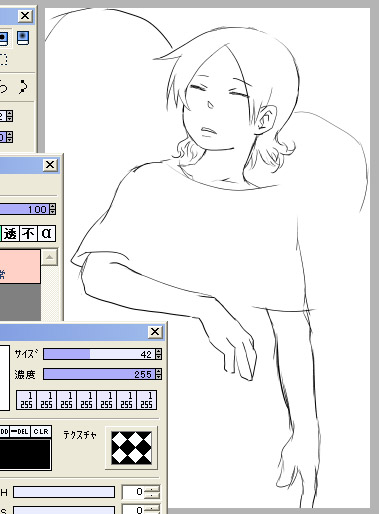Choose the dotted rectangle selection tool
This screenshot has width=379, height=514.
pyautogui.click(x=3, y=60)
